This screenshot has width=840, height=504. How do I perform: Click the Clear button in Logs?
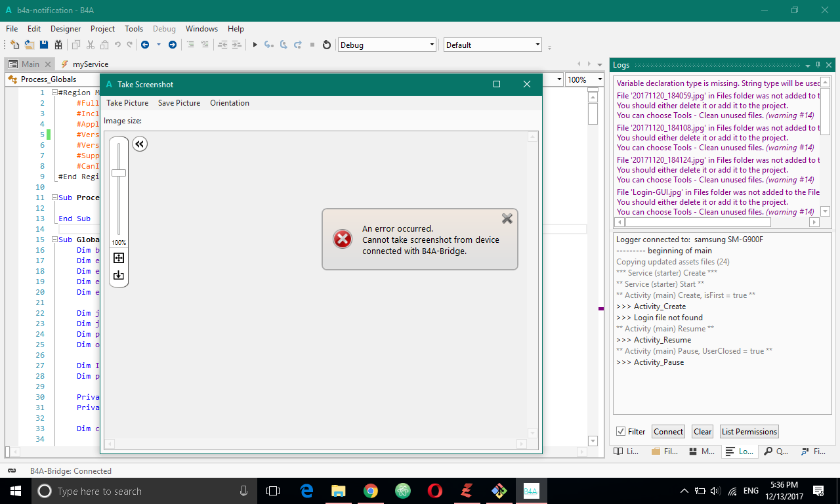point(703,431)
